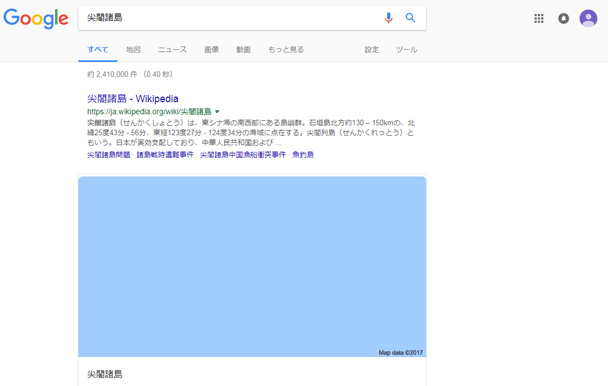Screen dimensions: 608x386
Task: Click the blue map preview
Action: coord(252,267)
